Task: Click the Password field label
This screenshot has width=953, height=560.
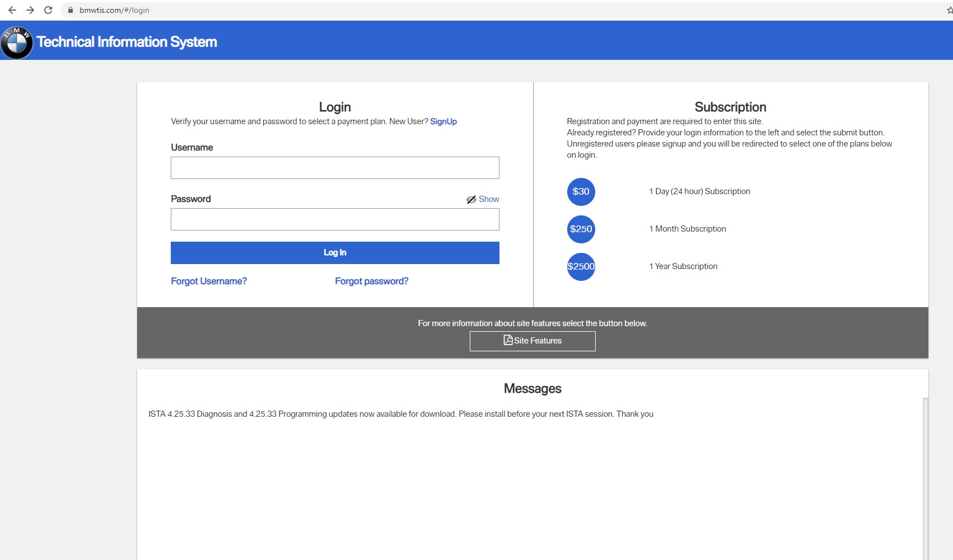Action: pos(191,199)
